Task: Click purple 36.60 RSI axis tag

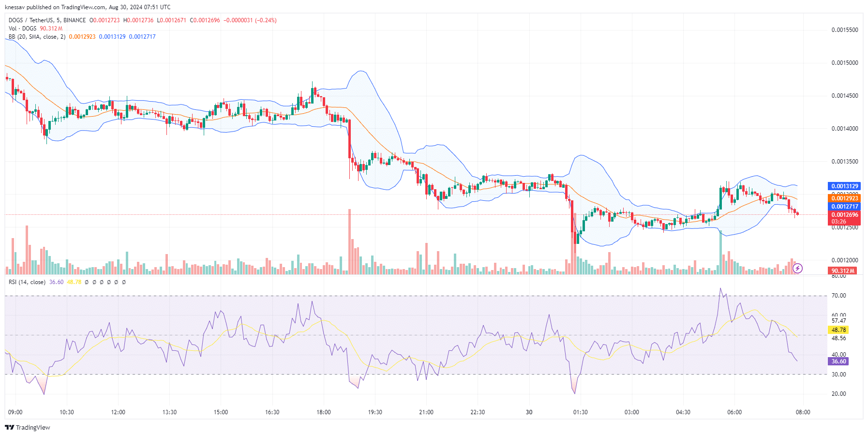Action: 838,361
